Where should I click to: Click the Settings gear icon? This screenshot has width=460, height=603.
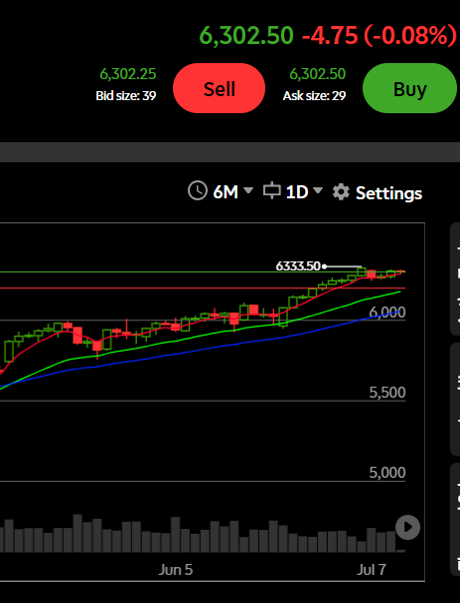coord(341,192)
